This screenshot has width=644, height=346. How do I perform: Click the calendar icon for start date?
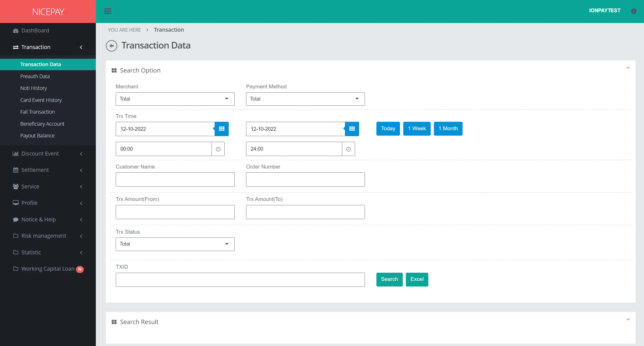222,129
